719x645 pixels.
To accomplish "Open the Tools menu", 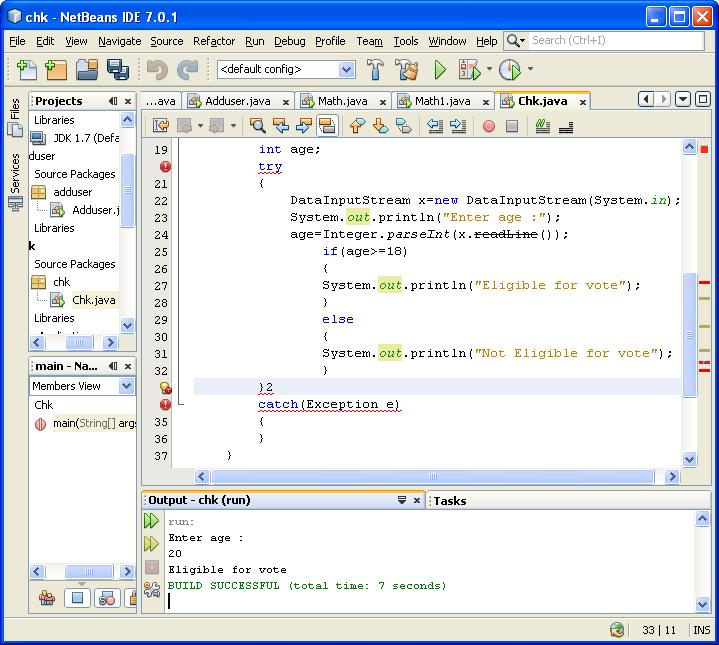I will [406, 41].
